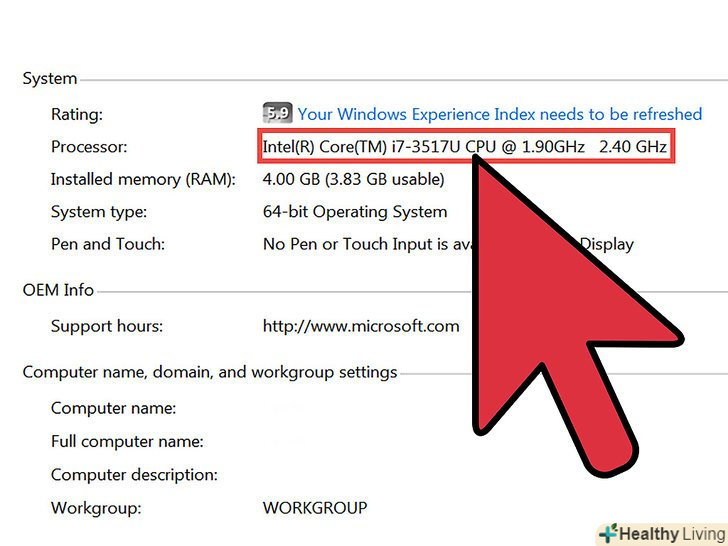
Task: Click the Computer name: label
Action: [113, 408]
